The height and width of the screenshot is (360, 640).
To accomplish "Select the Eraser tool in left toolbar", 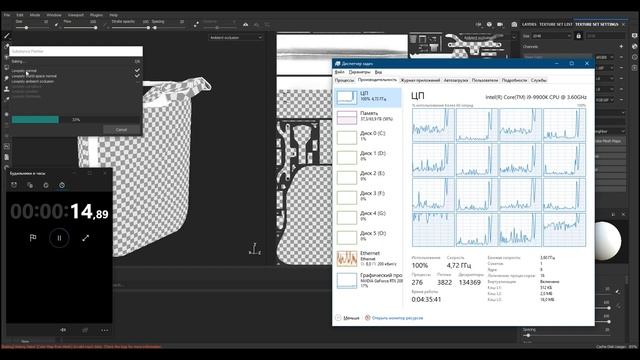I will [7, 47].
